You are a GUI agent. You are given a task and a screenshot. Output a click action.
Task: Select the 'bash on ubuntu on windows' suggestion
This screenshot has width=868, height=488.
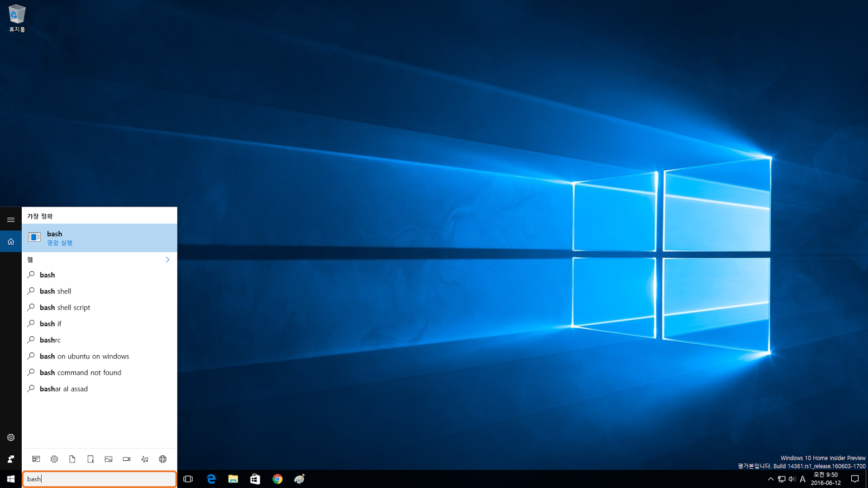coord(84,356)
